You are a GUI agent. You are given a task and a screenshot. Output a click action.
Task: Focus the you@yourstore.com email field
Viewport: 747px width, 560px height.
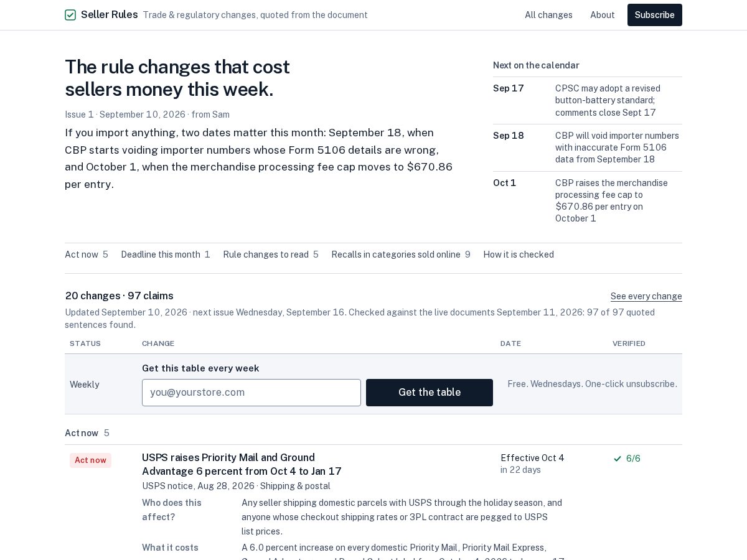tap(251, 393)
